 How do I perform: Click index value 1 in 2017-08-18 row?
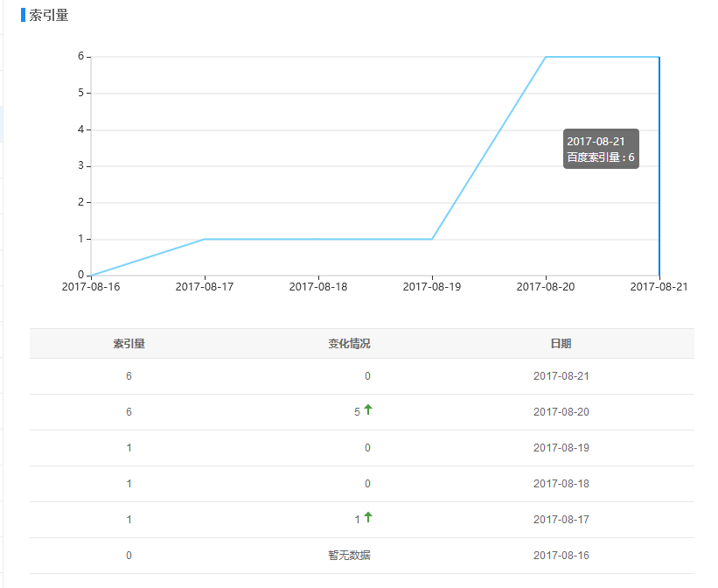coord(129,484)
